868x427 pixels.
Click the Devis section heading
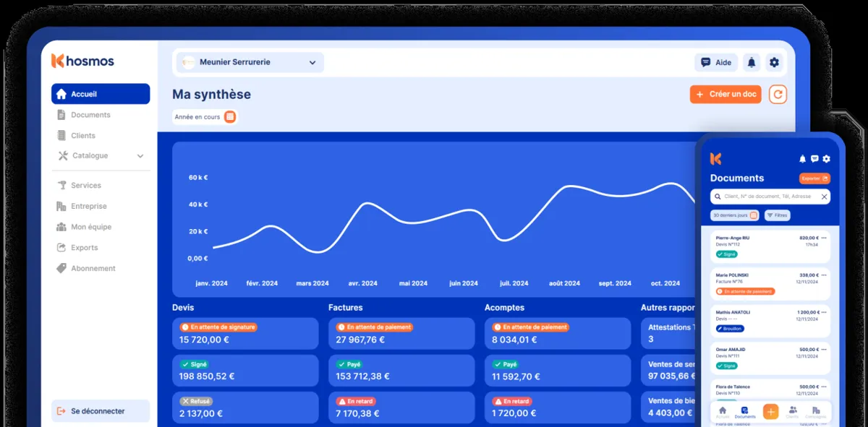point(183,308)
